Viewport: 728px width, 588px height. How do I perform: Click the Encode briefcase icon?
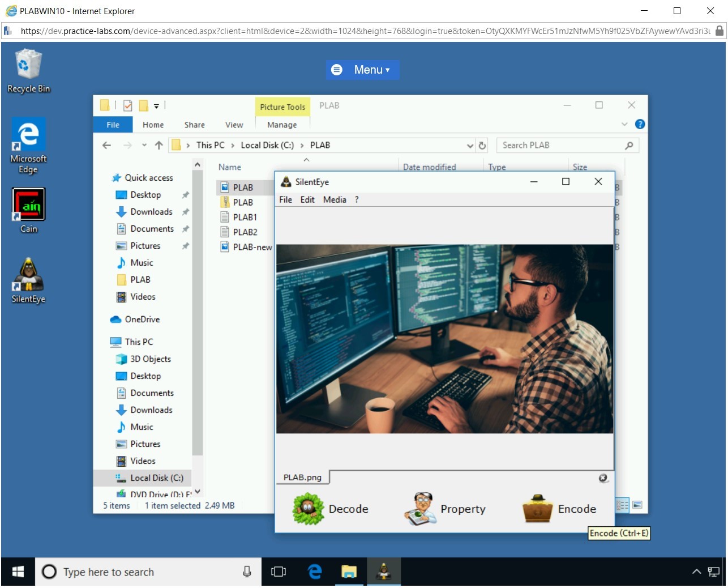(x=537, y=509)
